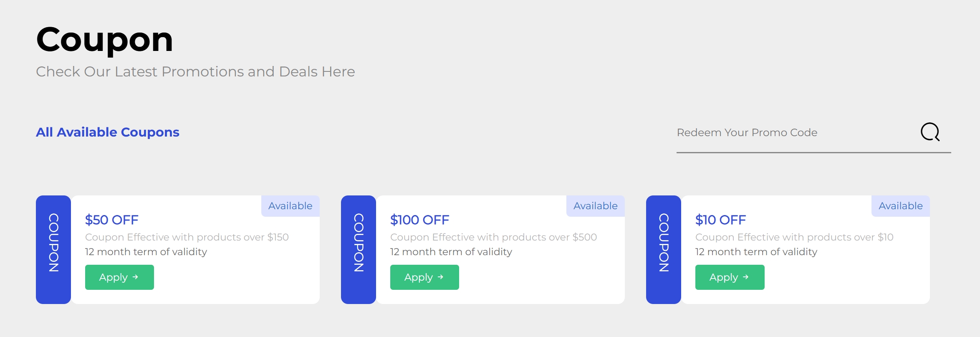This screenshot has height=337, width=980.
Task: Apply the $10 OFF coupon
Action: [x=730, y=277]
